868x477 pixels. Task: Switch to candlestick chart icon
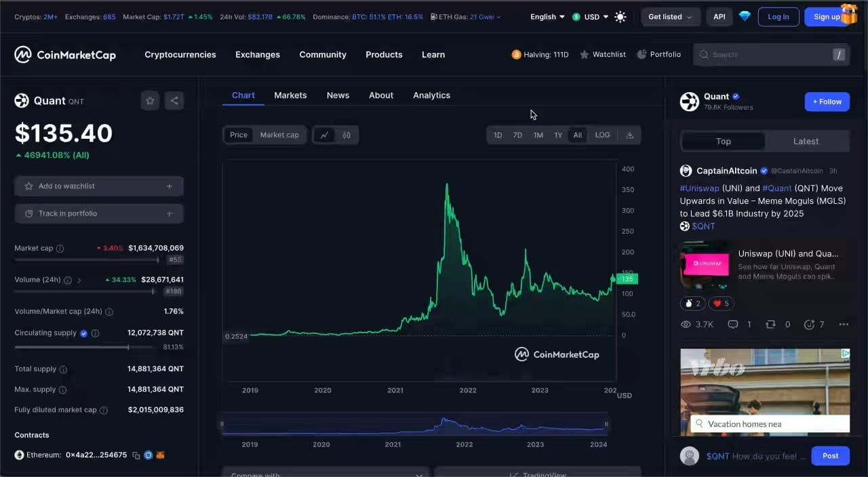(347, 135)
